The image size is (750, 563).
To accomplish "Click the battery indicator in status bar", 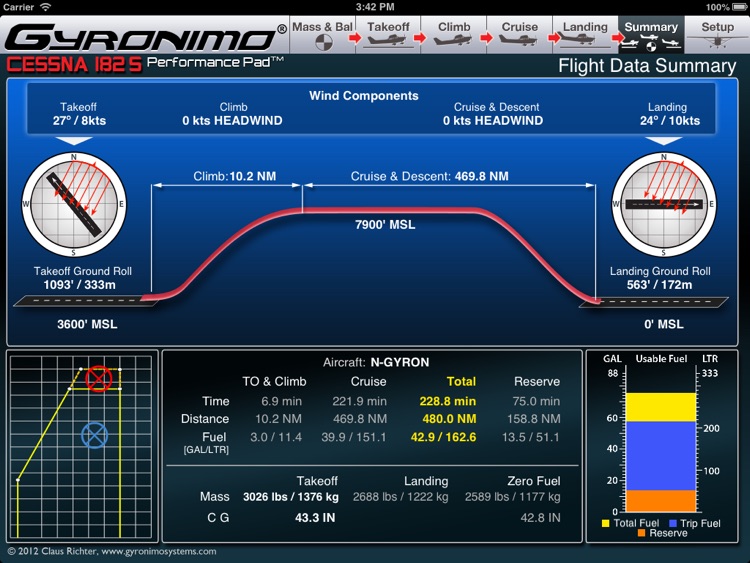I will tap(739, 7).
